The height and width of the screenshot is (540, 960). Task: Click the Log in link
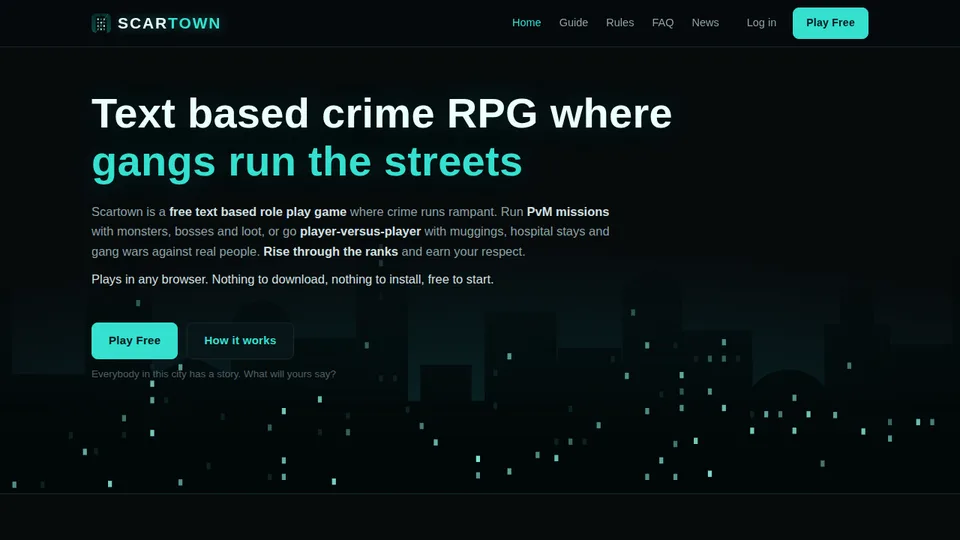pyautogui.click(x=761, y=23)
